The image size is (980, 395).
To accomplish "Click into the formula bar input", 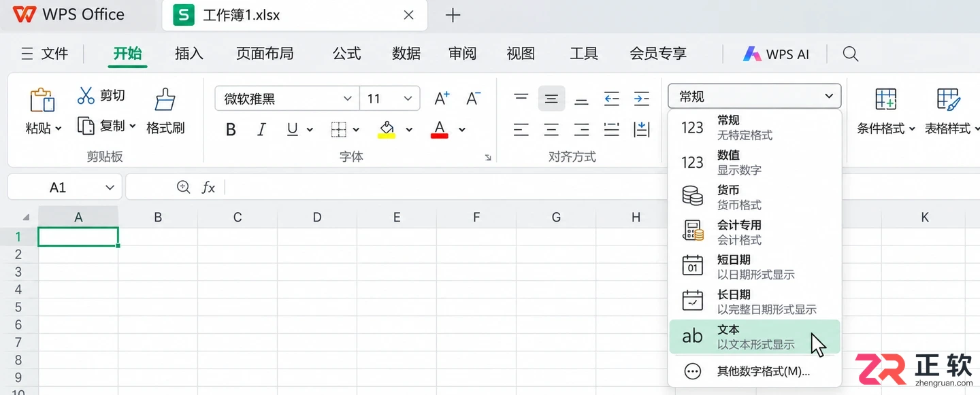I will click(446, 187).
